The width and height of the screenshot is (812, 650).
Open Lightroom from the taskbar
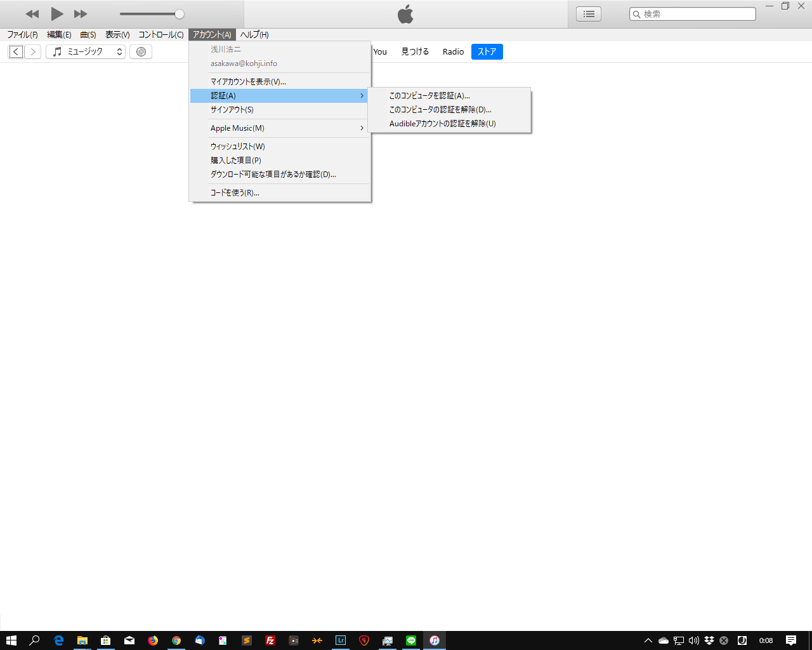pyautogui.click(x=341, y=640)
